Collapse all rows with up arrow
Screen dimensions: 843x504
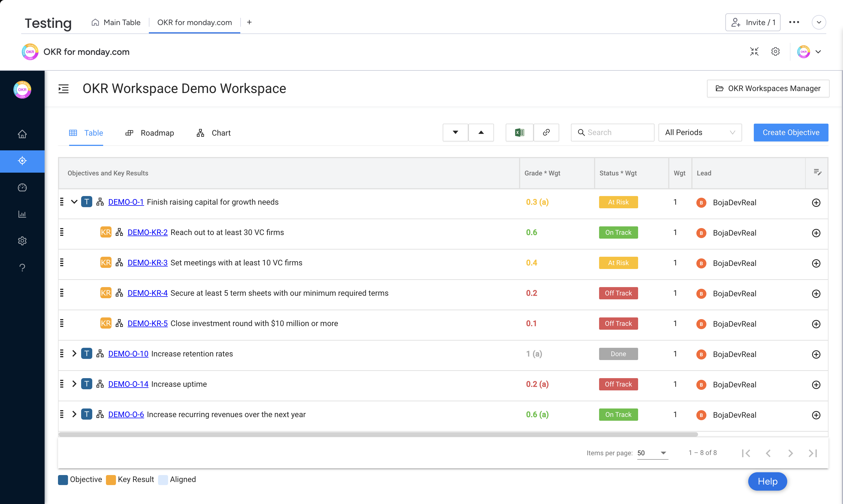point(481,133)
